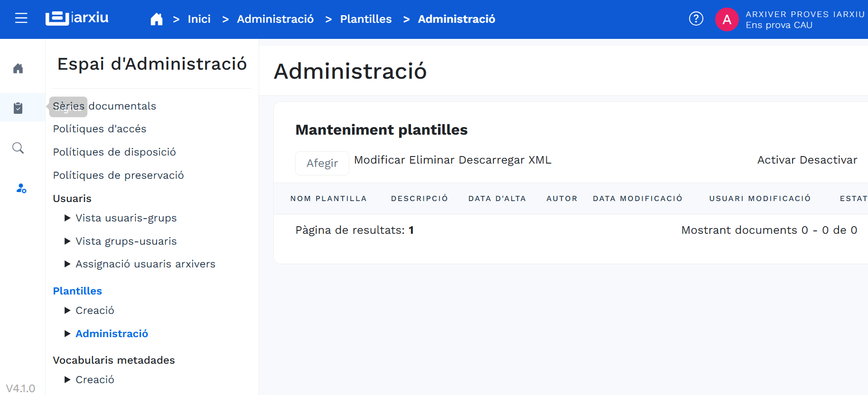Open Administració label under Plantilles
Screen dimensions: 868x395
[x=112, y=334]
